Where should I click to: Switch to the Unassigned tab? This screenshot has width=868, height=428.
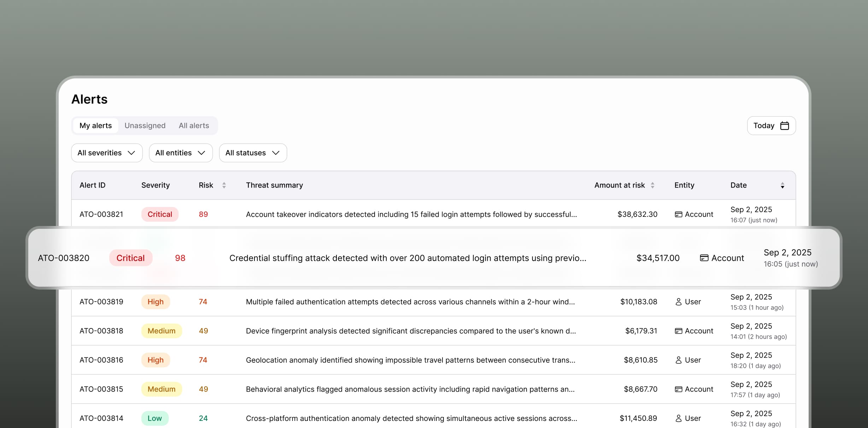click(x=145, y=126)
